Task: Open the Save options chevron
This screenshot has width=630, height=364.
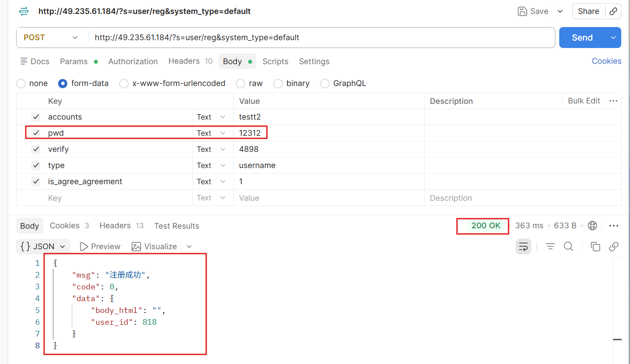Action: (560, 11)
